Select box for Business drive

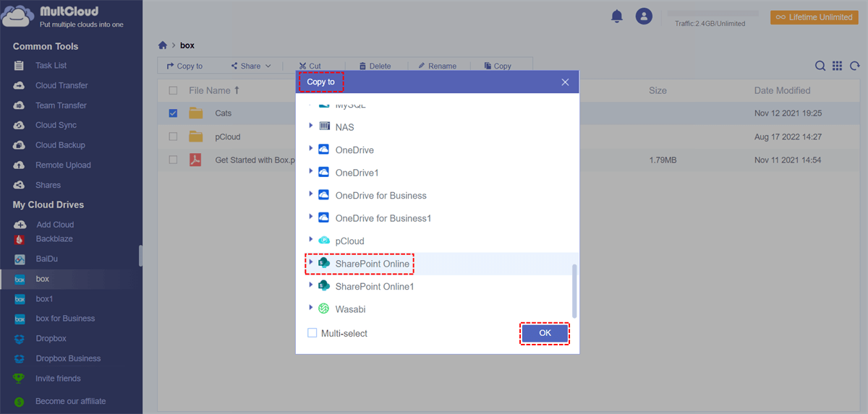tap(65, 319)
